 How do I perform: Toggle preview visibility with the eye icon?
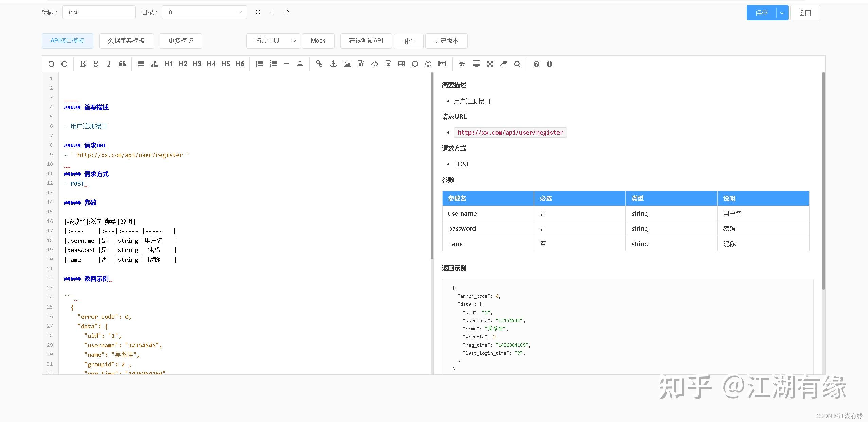(x=461, y=64)
